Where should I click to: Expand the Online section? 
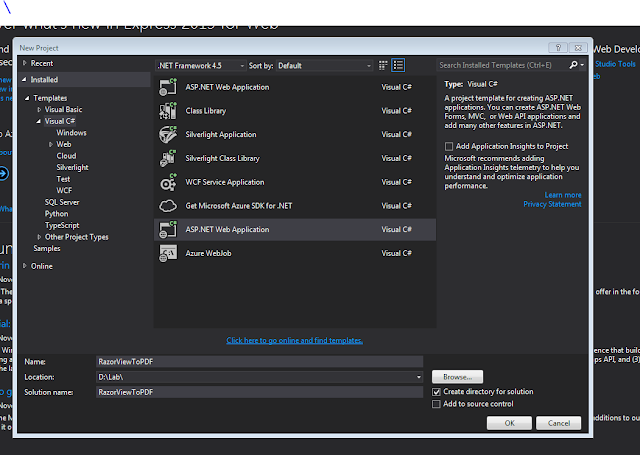point(24,266)
